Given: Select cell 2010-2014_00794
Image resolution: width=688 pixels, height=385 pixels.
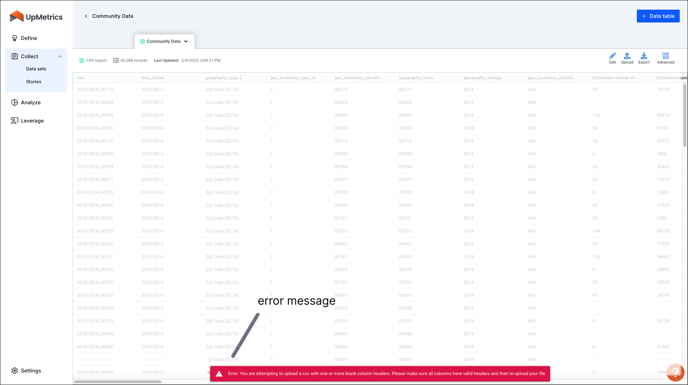Looking at the screenshot, I should click(x=95, y=167).
